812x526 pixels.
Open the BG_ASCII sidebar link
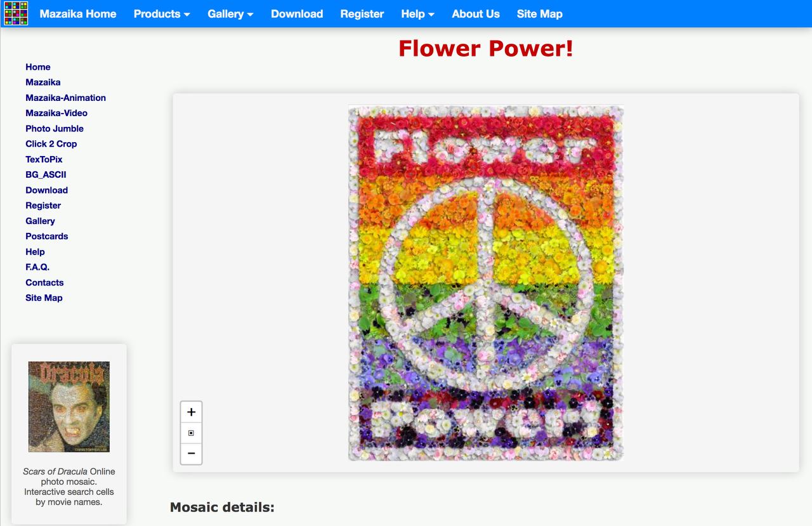pos(46,174)
